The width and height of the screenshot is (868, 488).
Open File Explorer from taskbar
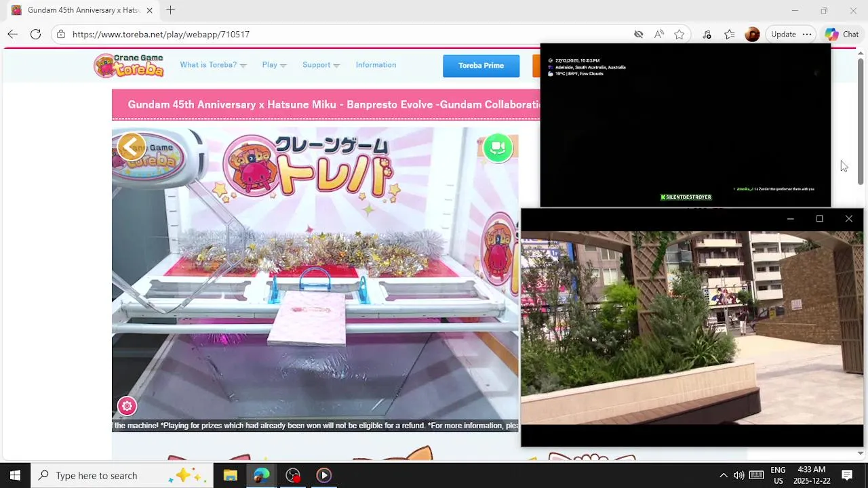pos(230,475)
